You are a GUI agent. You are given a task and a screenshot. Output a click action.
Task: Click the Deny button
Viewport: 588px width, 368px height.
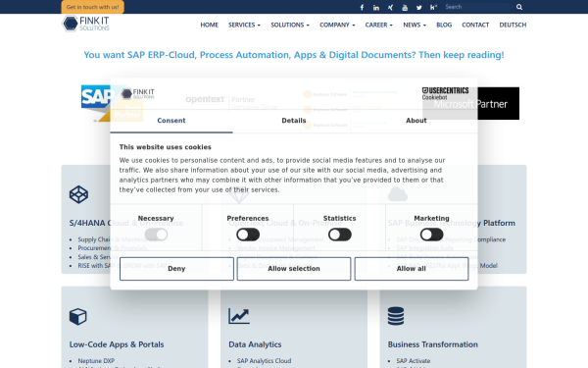click(x=176, y=269)
